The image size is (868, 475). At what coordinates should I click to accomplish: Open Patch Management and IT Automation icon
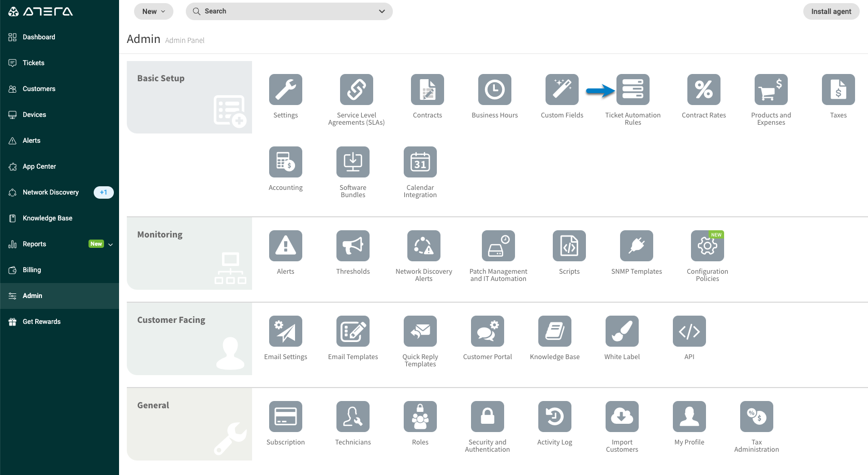click(498, 246)
